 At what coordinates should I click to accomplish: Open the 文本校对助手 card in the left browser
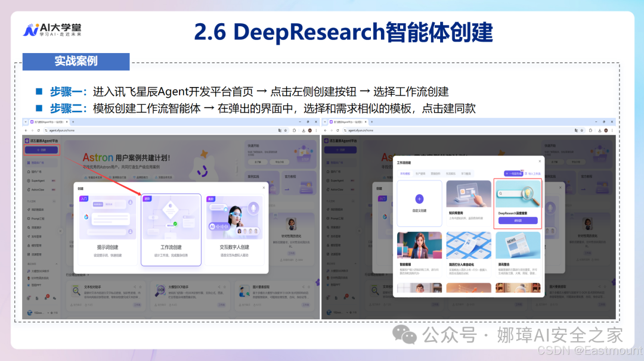pos(106,296)
